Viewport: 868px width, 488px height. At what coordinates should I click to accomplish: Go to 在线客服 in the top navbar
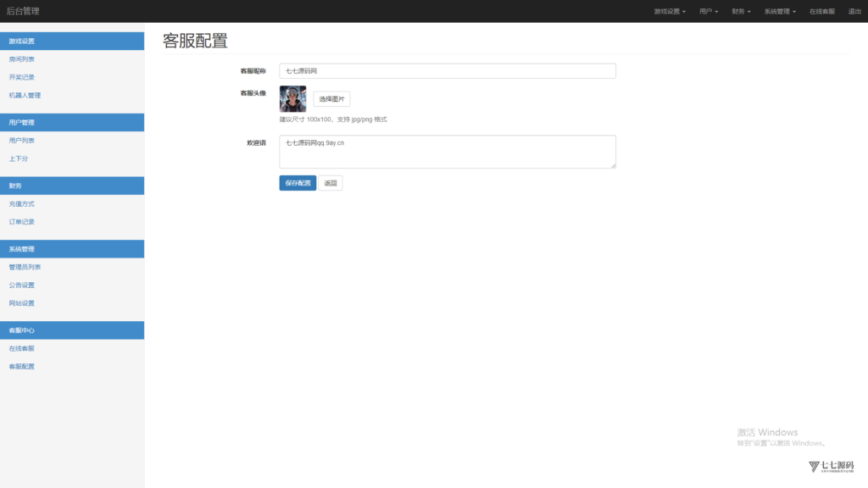tap(821, 12)
